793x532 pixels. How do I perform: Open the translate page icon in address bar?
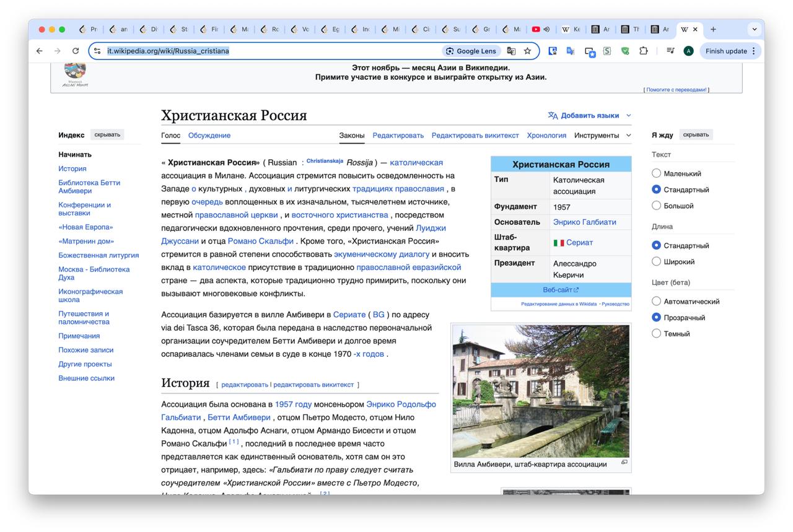coord(511,51)
